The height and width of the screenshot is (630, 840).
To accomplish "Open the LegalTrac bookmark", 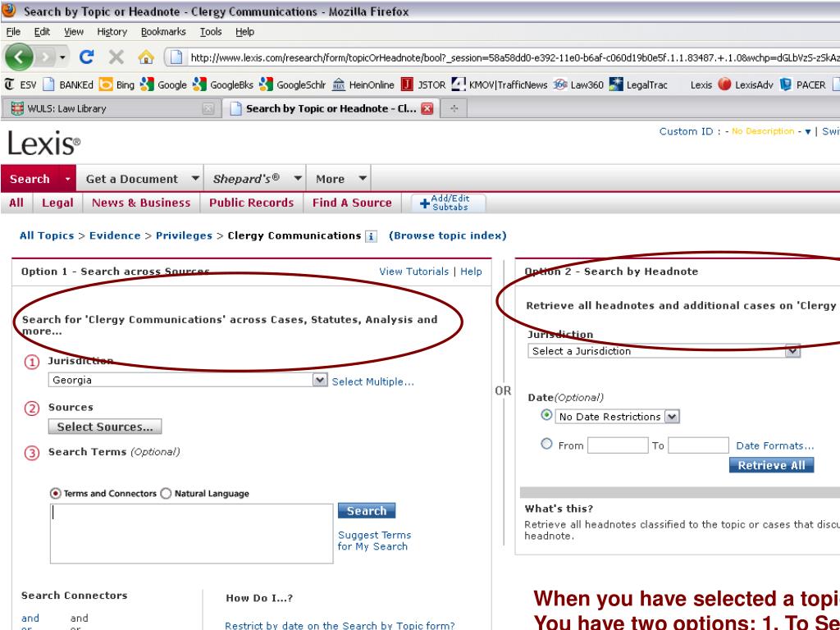I will tap(638, 84).
